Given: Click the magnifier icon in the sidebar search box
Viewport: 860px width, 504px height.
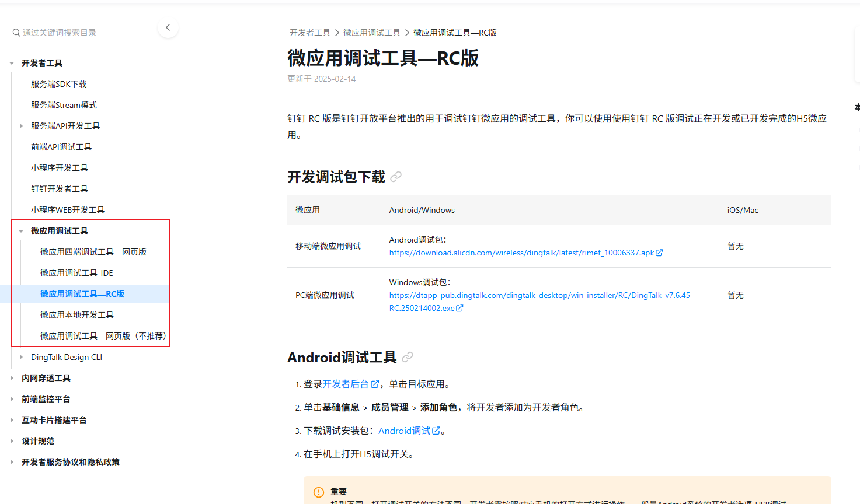Looking at the screenshot, I should (x=16, y=32).
